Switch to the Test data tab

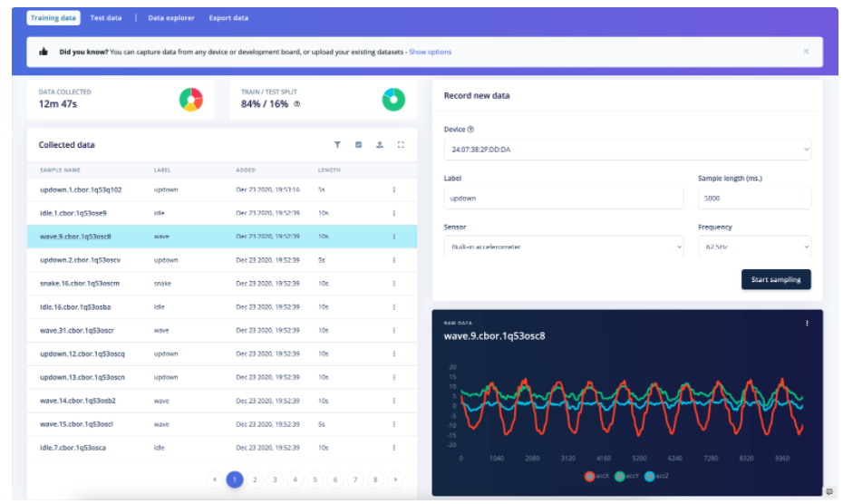pyautogui.click(x=106, y=18)
